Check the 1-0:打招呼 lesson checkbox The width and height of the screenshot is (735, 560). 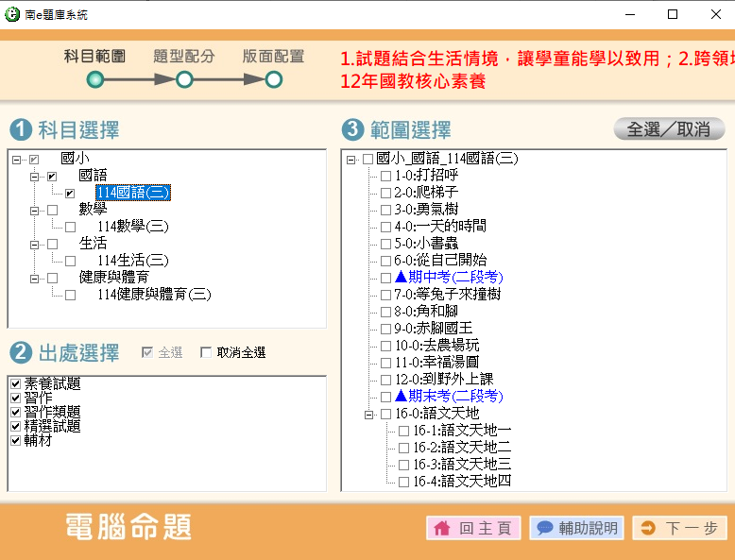click(385, 176)
